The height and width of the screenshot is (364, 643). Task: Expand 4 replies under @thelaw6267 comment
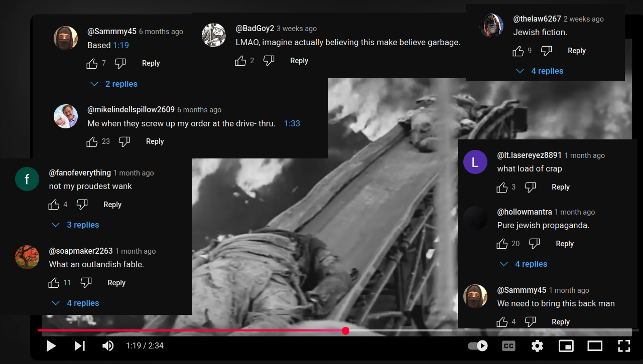click(540, 71)
